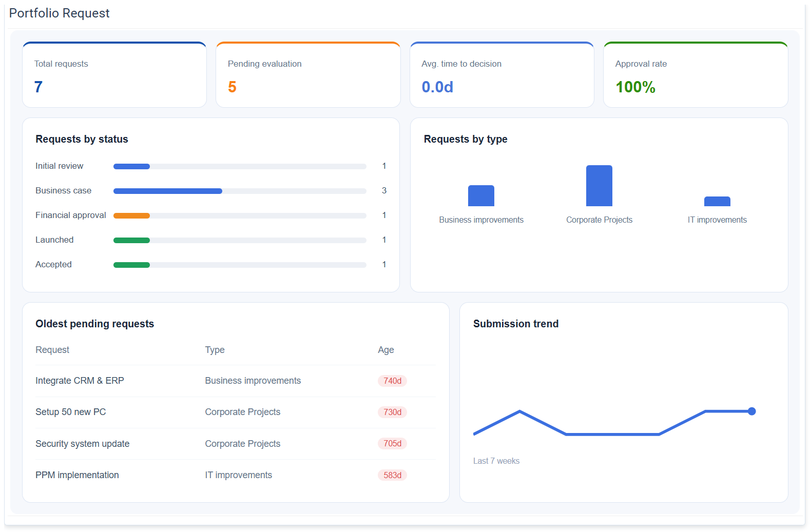Click the Initial review progress bar

pyautogui.click(x=240, y=166)
